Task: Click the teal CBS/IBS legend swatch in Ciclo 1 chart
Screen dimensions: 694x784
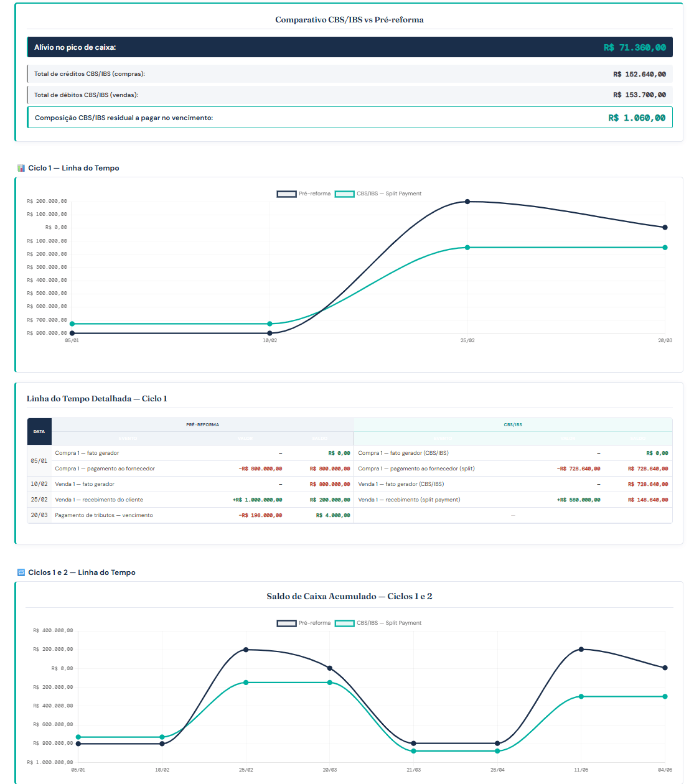Action: [344, 194]
